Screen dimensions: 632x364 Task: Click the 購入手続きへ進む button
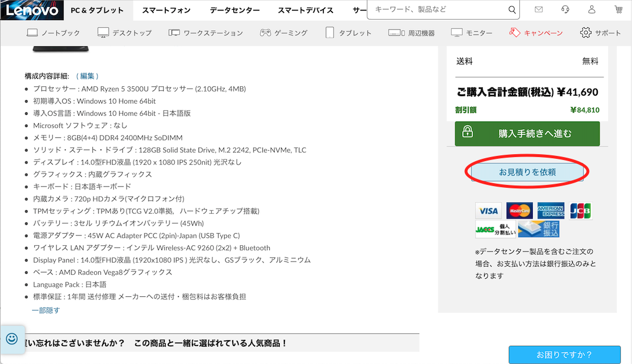(527, 133)
